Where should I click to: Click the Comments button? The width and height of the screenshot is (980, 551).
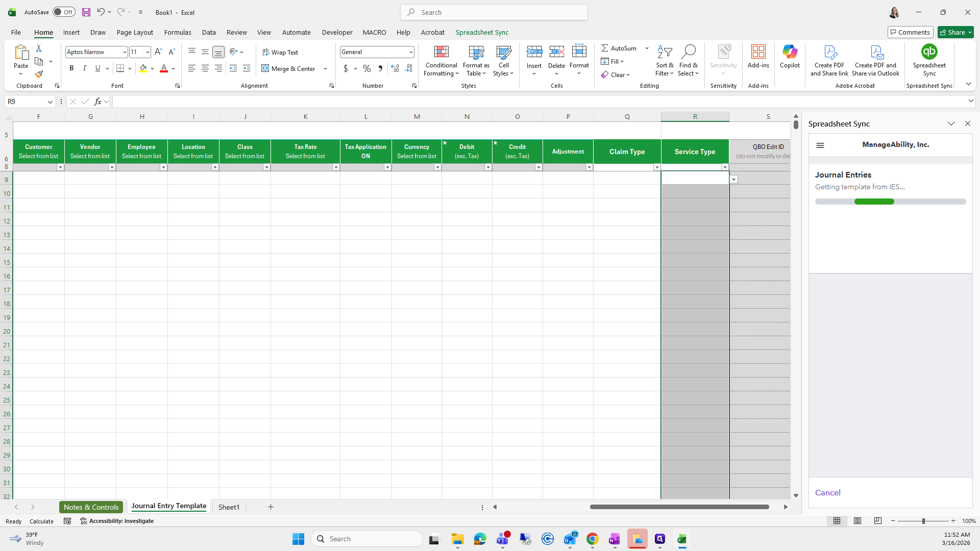[910, 32]
